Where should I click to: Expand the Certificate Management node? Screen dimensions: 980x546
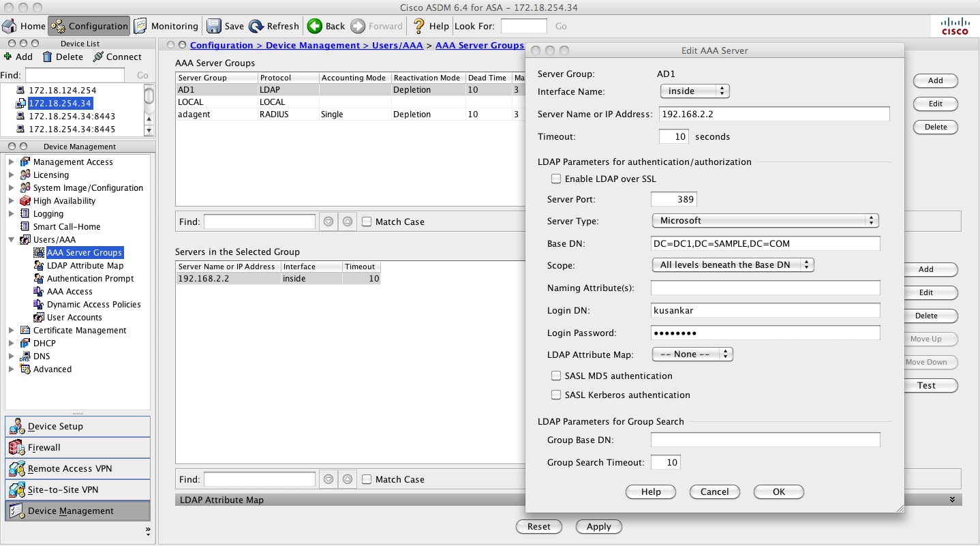pyautogui.click(x=12, y=330)
